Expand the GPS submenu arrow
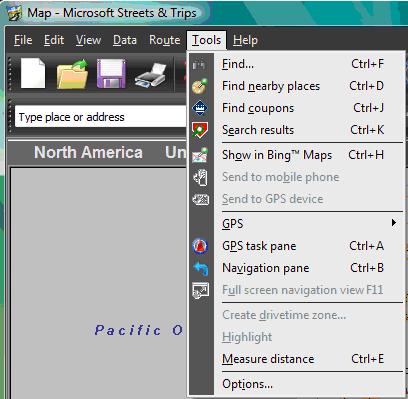Image resolution: width=408 pixels, height=399 pixels. click(394, 222)
